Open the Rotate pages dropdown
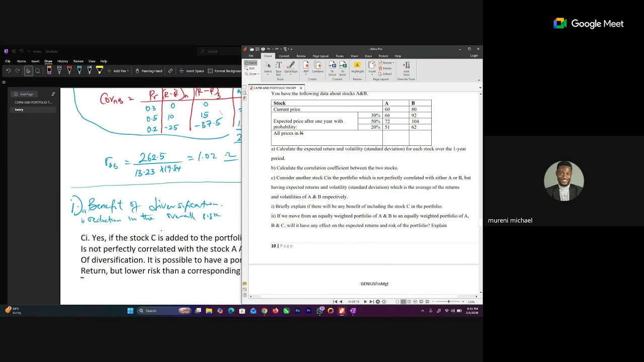The height and width of the screenshot is (362, 644). (386, 63)
